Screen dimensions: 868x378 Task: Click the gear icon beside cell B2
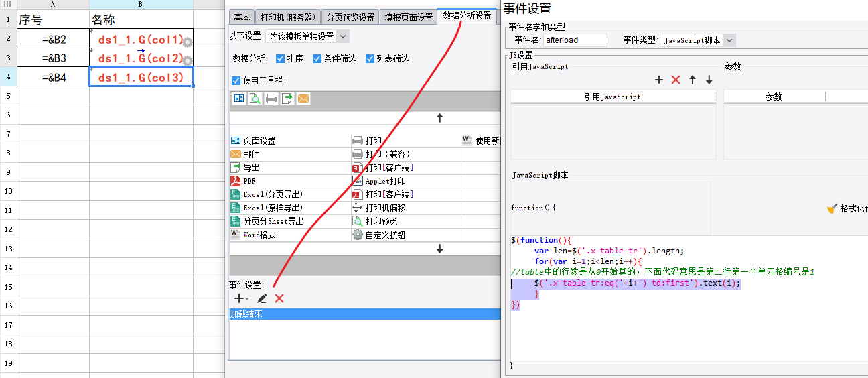pyautogui.click(x=188, y=42)
